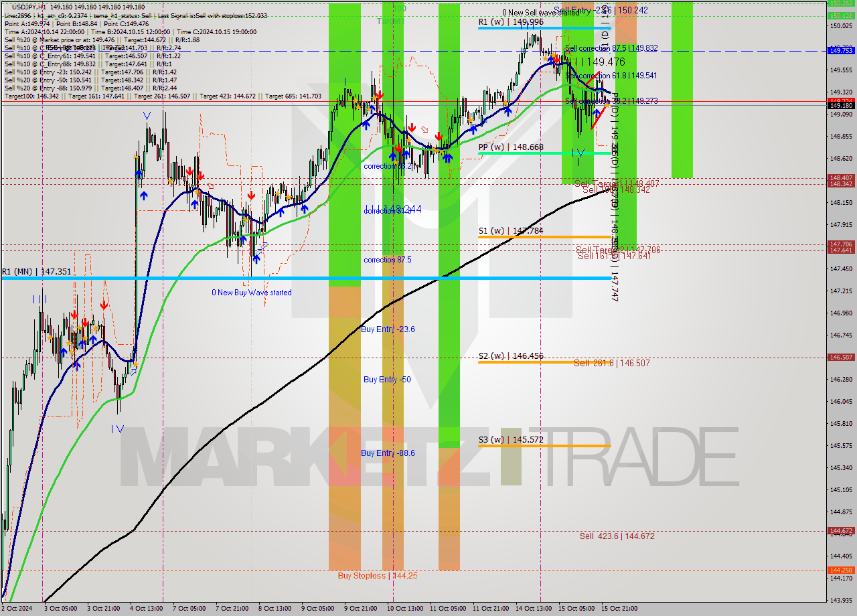This screenshot has height=616, width=857.
Task: Click the 'Buy Stoploss | 144.25' label
Action: pos(378,575)
